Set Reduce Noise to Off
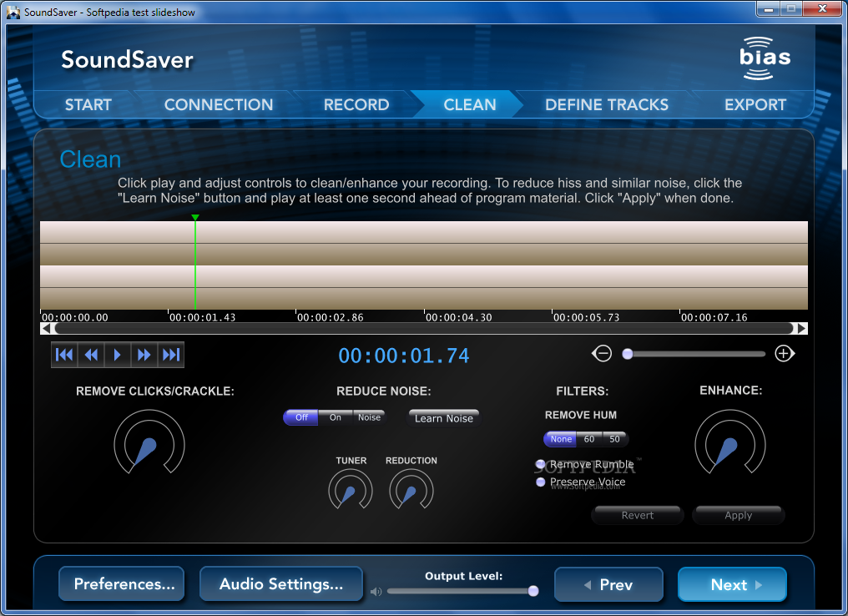The image size is (848, 616). (301, 417)
